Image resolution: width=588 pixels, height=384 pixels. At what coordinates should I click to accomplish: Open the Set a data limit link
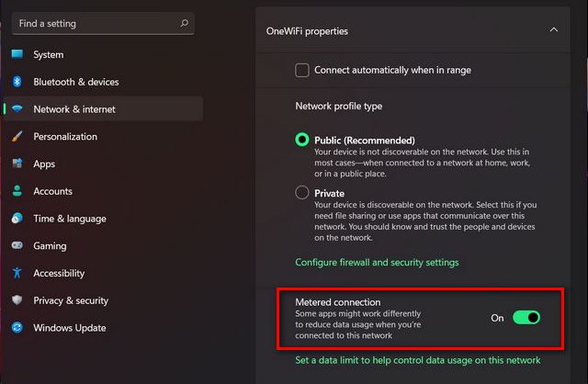[x=418, y=360]
